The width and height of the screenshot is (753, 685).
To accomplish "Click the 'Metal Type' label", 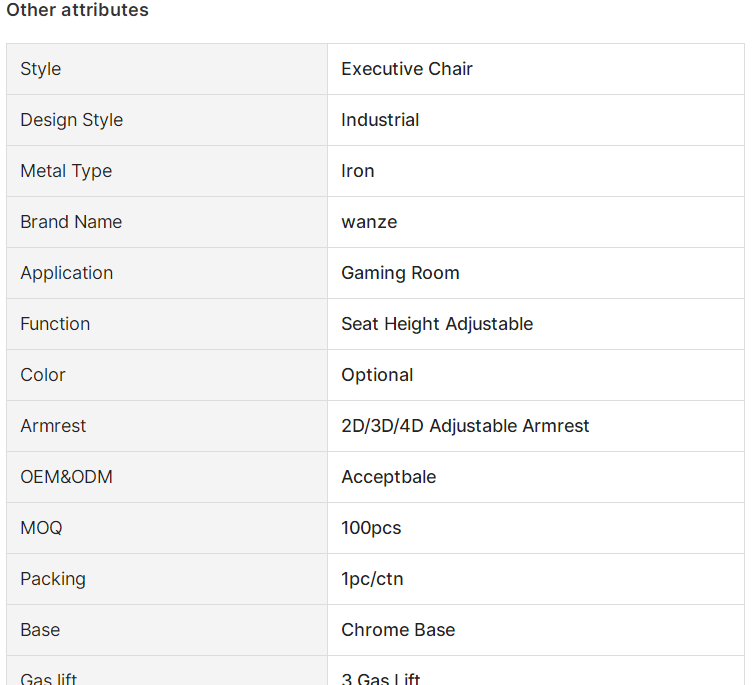I will [x=66, y=171].
